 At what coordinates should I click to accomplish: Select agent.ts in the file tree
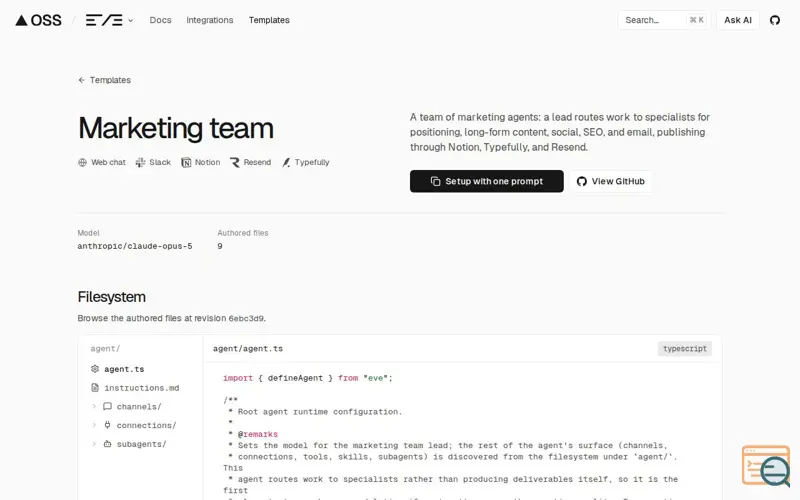point(124,369)
